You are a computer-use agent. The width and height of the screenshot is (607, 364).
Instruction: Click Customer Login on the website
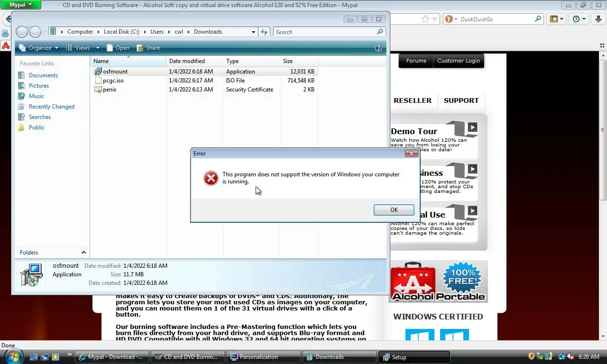click(x=458, y=61)
